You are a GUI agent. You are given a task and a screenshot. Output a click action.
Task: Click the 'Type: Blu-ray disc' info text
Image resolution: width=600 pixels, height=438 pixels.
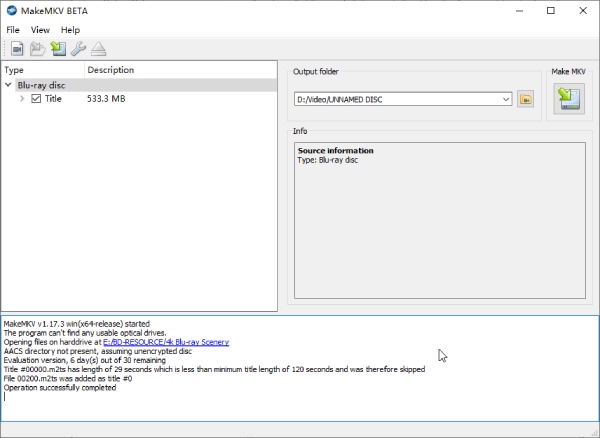[328, 160]
